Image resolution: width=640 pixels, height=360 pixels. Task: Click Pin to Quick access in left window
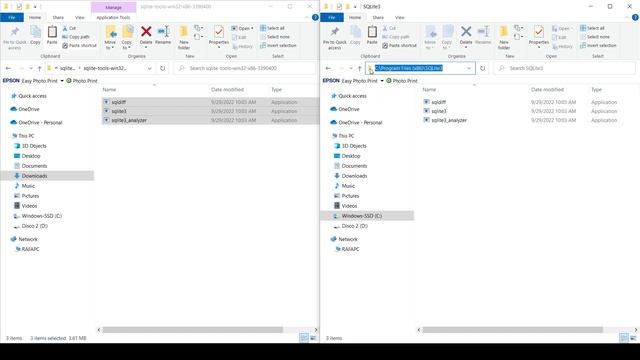(15, 38)
